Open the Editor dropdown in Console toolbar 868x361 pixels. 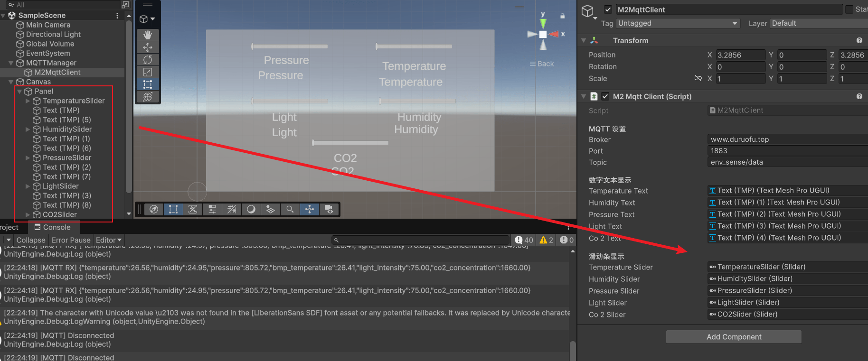109,240
